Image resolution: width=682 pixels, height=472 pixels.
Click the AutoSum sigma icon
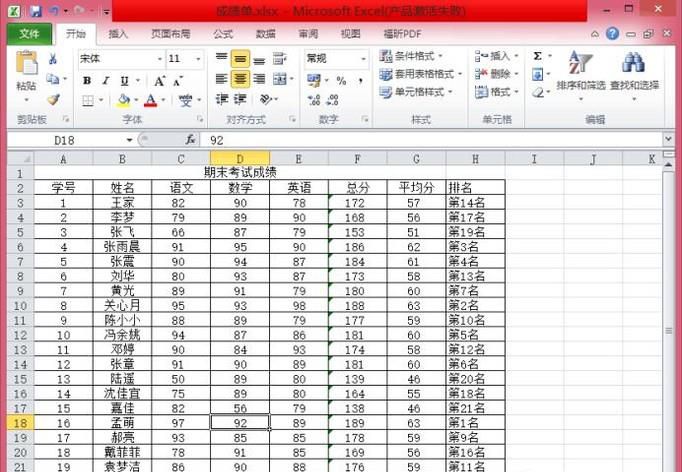538,56
